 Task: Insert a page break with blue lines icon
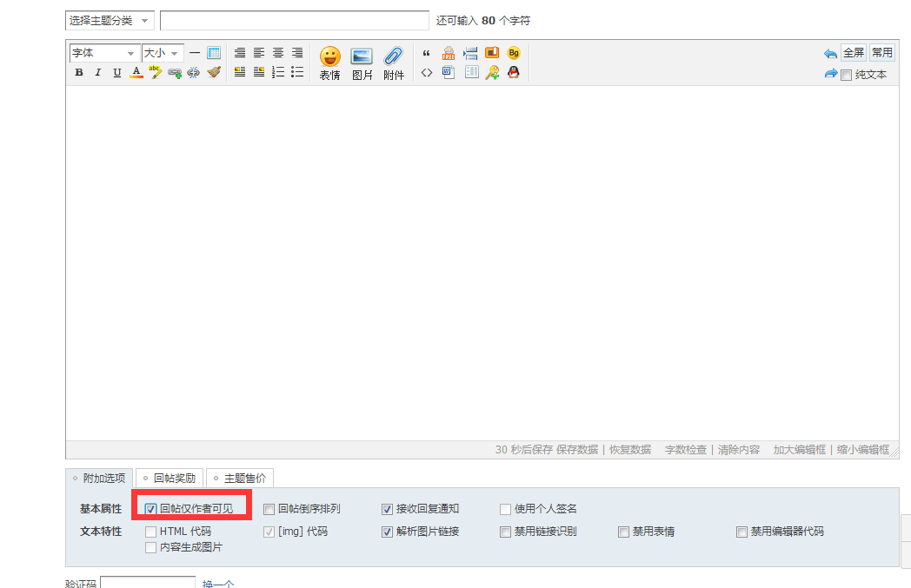(470, 53)
